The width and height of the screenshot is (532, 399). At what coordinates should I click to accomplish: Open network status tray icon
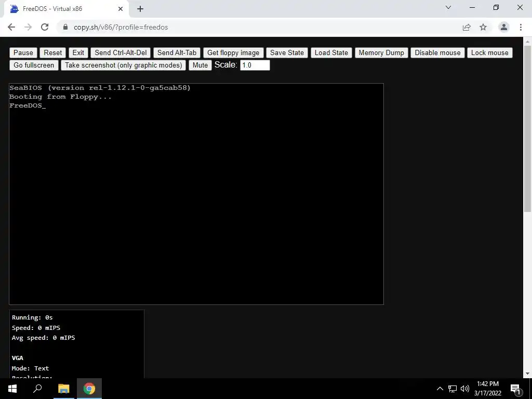pos(453,389)
